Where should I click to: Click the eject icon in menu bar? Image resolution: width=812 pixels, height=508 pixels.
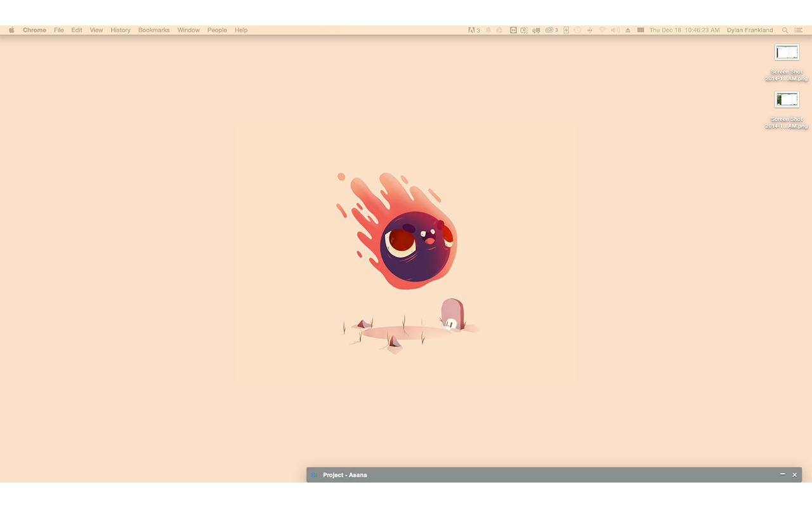(627, 30)
